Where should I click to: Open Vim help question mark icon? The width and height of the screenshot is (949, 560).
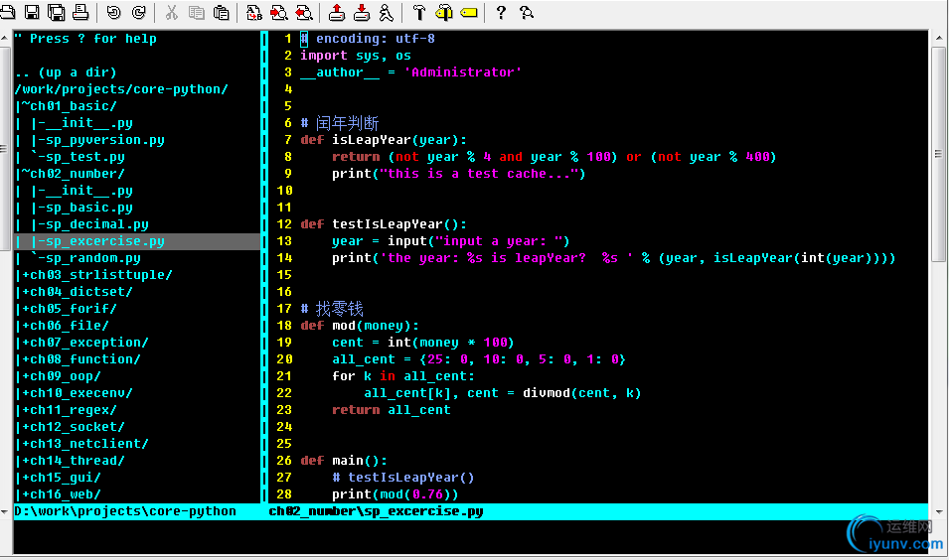click(x=501, y=12)
